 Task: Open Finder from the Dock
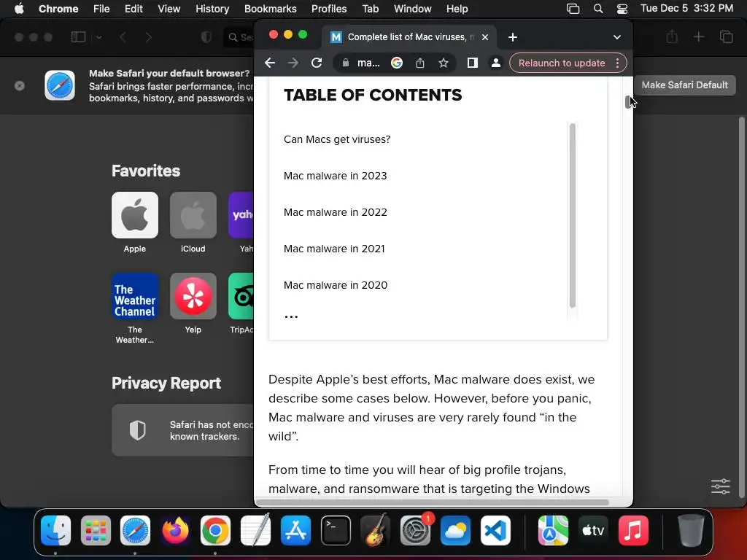coord(55,530)
